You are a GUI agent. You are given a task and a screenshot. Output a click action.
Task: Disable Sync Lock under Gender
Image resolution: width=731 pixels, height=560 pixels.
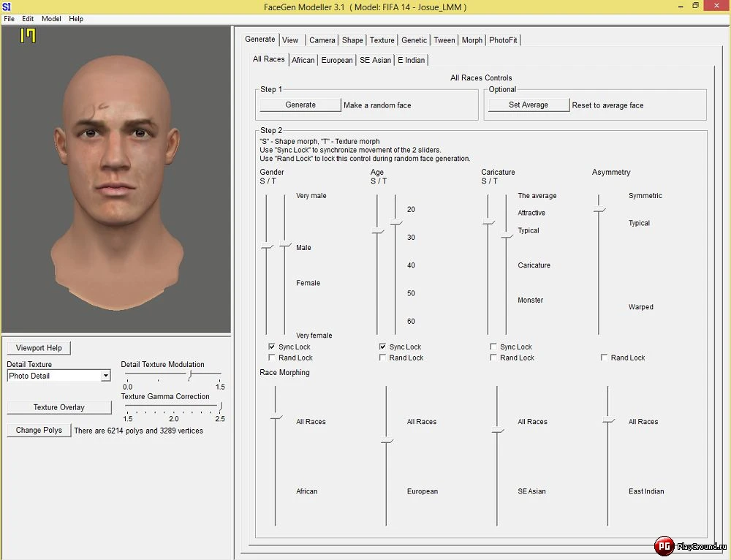[272, 347]
